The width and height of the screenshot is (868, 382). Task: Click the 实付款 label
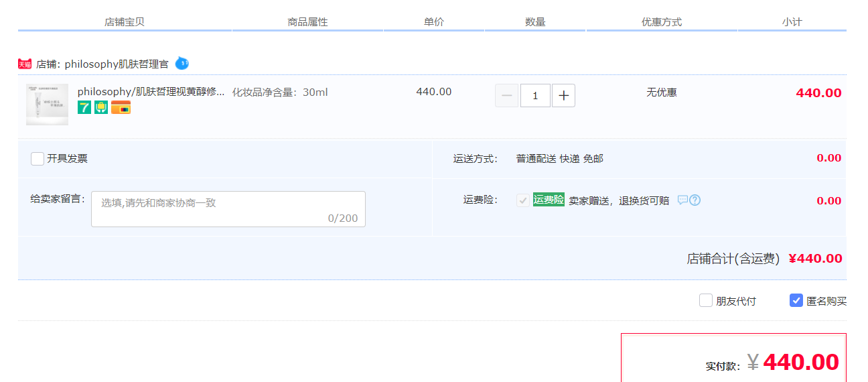(x=723, y=366)
